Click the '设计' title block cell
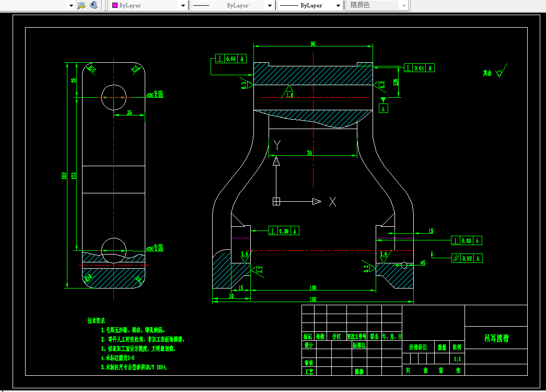The image size is (546, 392). pyautogui.click(x=309, y=345)
